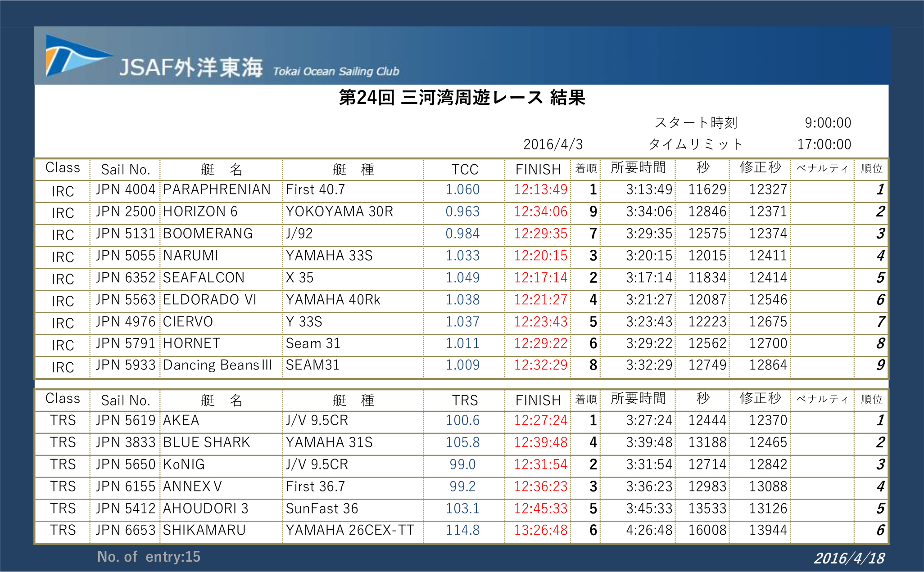Select the boat name KoNIG
Viewport: 924px width, 572px height.
pyautogui.click(x=184, y=464)
